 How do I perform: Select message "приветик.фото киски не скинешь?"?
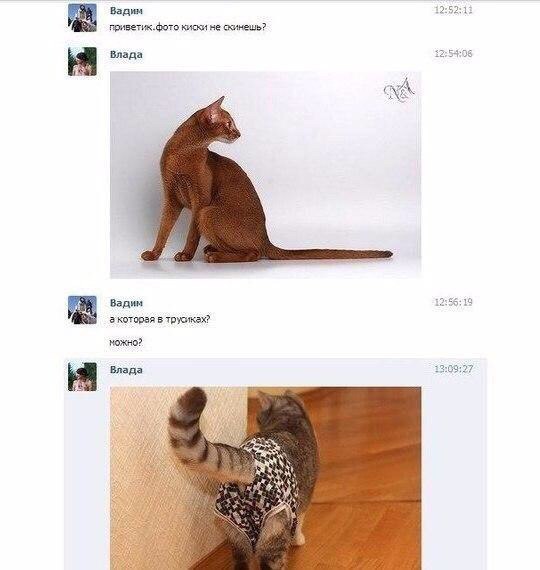188,27
